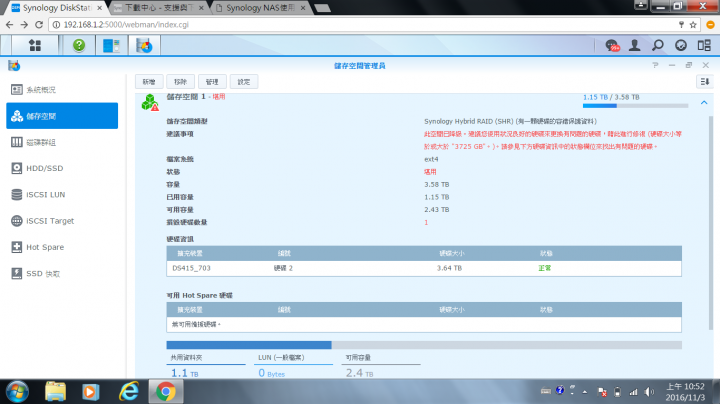This screenshot has height=404, width=720.
Task: Open SSD 快取 section in sidebar
Action: pyautogui.click(x=62, y=274)
